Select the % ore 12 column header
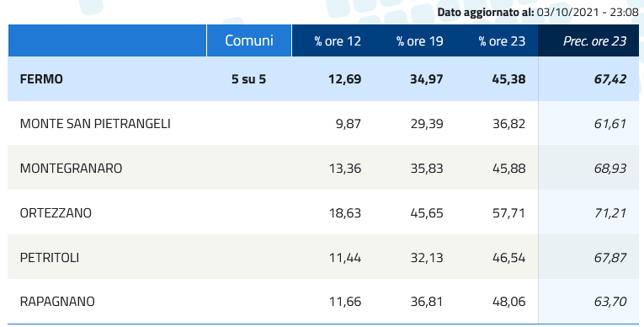Screen dimensions: 644x327 tap(338, 41)
